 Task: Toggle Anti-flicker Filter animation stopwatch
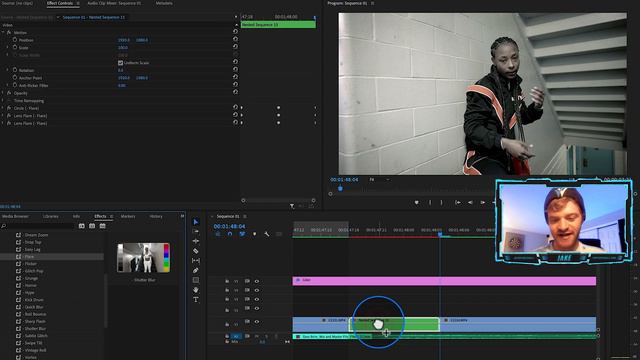(15, 85)
